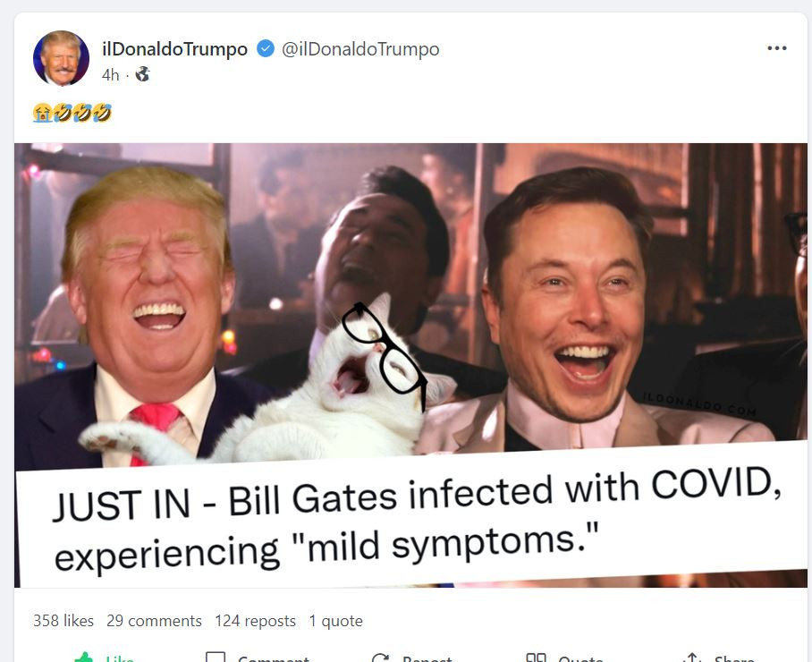The image size is (812, 662).
Task: Show the 29 comments
Action: pos(154,621)
